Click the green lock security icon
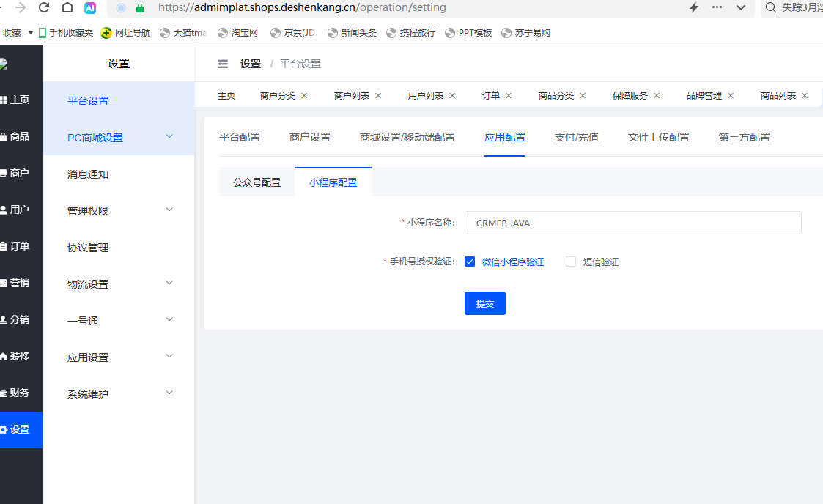Screen dimensions: 823x504 point(140,8)
